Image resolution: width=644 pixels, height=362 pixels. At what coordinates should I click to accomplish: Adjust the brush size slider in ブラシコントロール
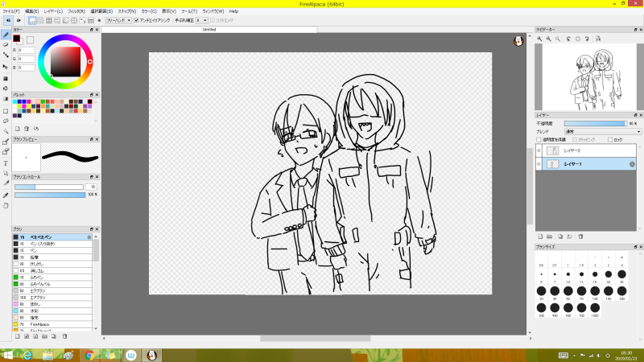49,187
